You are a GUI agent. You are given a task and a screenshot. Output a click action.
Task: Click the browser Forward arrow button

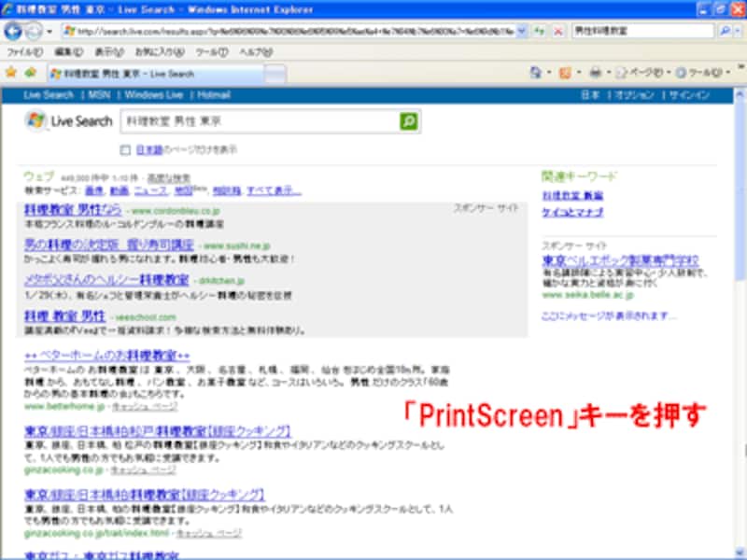[34, 32]
